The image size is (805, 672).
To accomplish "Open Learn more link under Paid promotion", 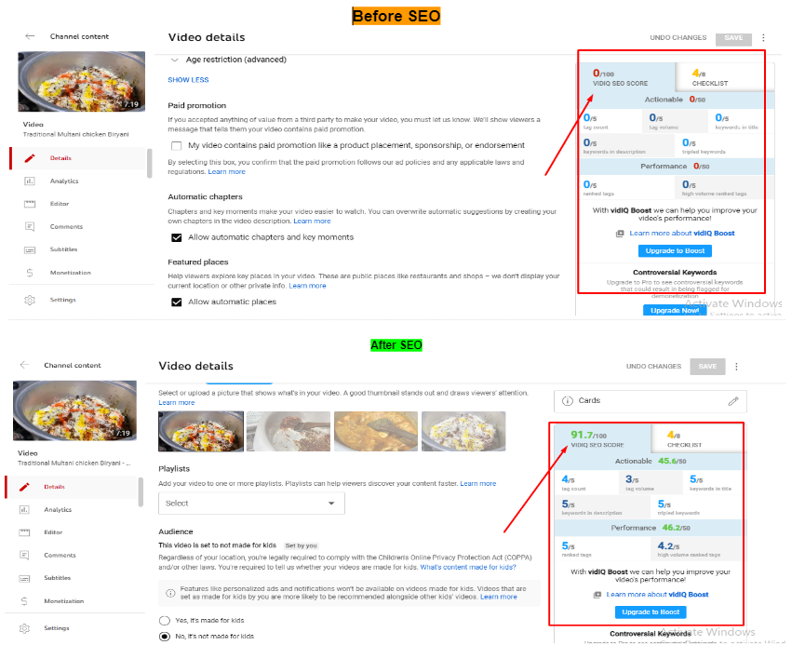I will [x=226, y=172].
